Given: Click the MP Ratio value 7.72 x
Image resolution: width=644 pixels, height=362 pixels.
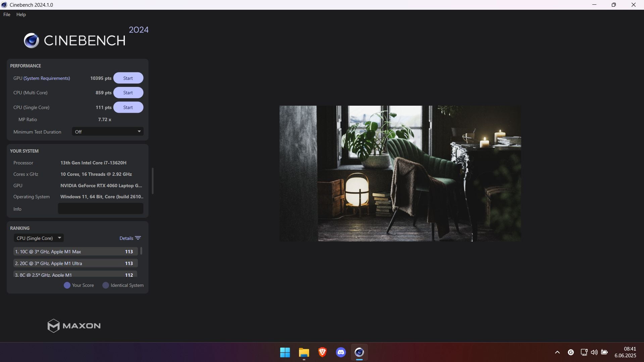Looking at the screenshot, I should click(105, 119).
